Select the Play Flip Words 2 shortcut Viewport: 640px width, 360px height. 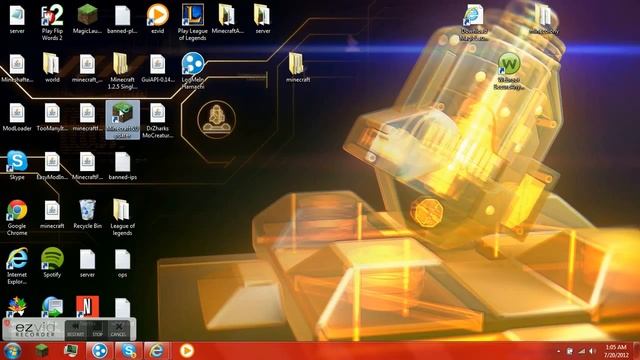coord(52,22)
